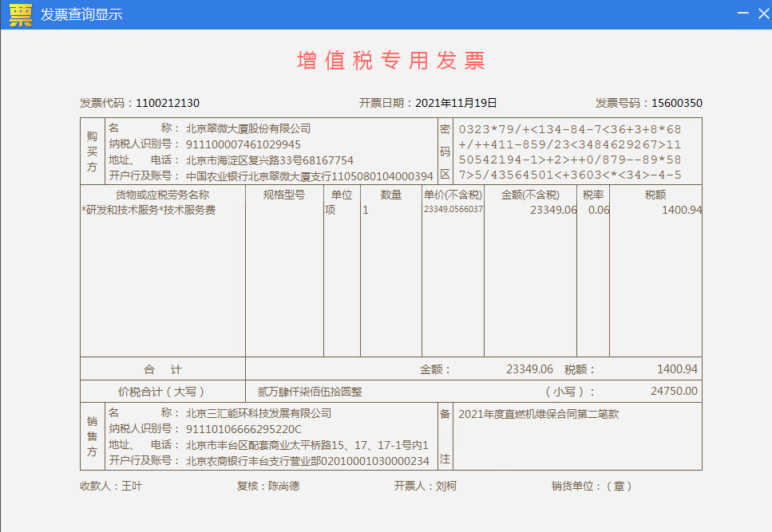Image resolution: width=772 pixels, height=532 pixels.
Task: Select buyer taxpayer ID 911100007461029945
Action: click(243, 144)
